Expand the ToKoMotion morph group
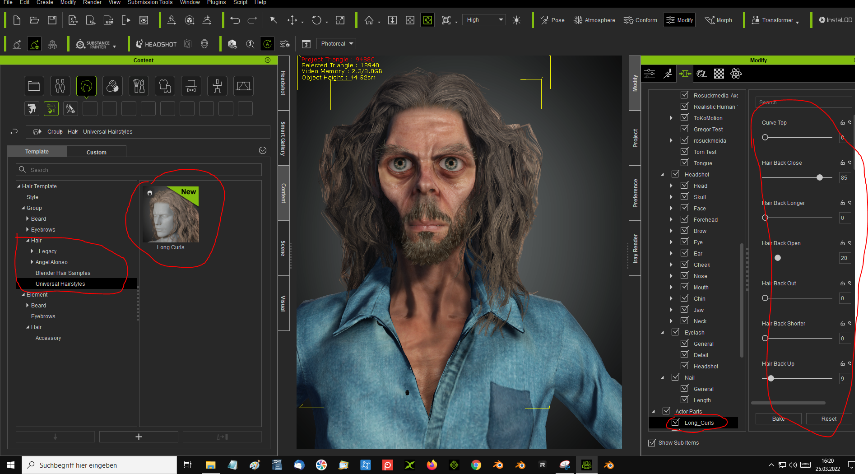 click(x=671, y=118)
